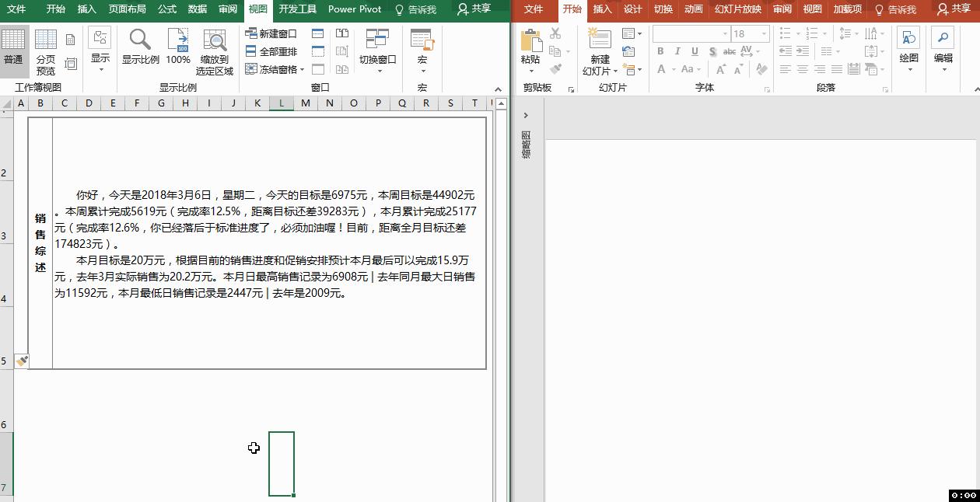The height and width of the screenshot is (502, 980).
Task: Click 共享 share in PowerPoint window
Action: point(954,9)
